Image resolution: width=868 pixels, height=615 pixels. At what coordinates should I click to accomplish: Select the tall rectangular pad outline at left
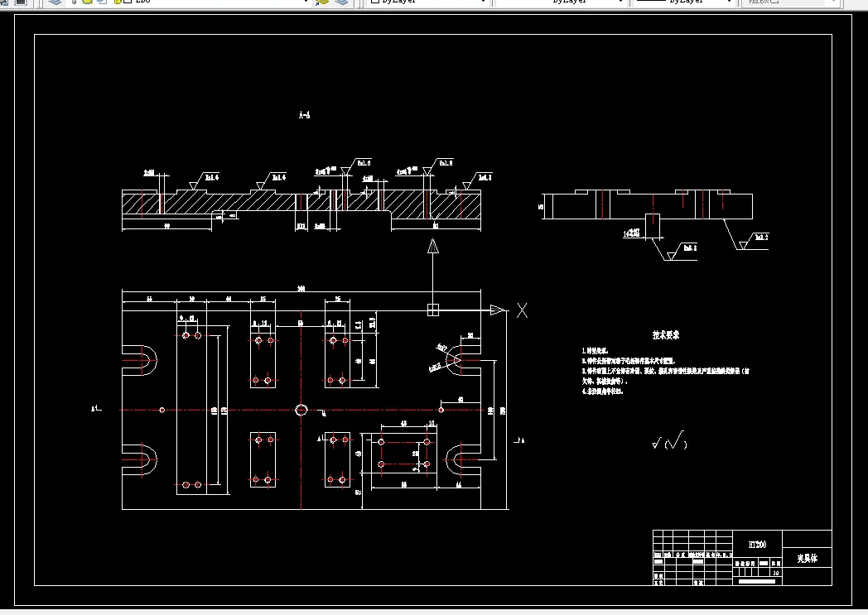(191, 409)
